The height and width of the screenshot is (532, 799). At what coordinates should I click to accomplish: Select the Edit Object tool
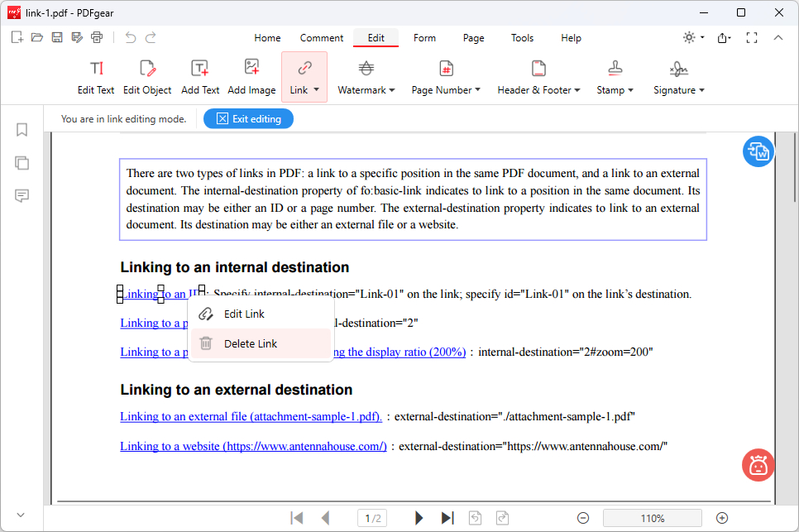[146, 77]
